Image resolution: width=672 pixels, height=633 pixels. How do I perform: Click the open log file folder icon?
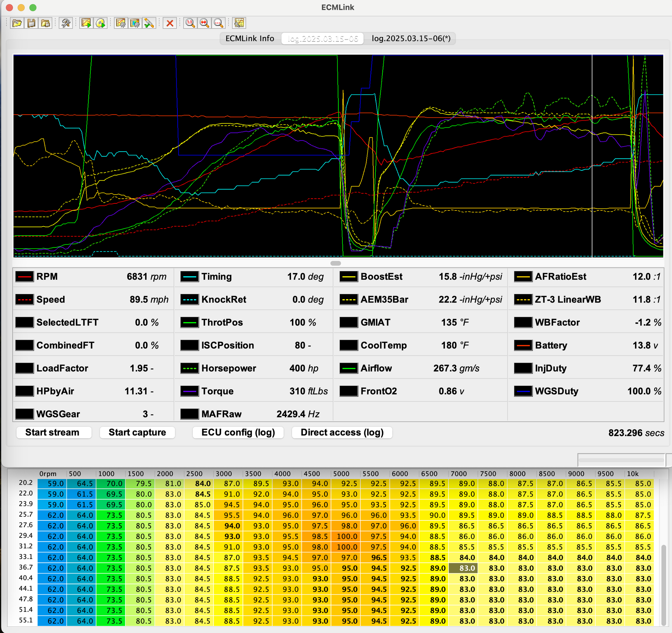17,23
